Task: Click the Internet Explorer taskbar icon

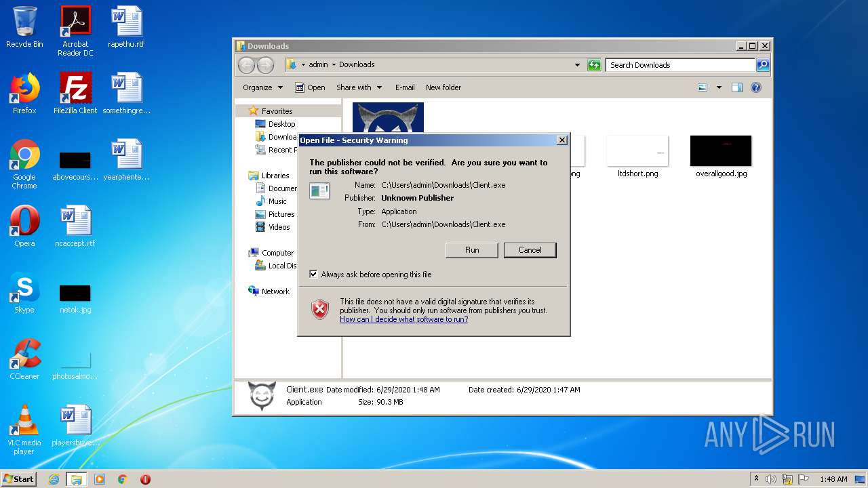Action: [54, 479]
